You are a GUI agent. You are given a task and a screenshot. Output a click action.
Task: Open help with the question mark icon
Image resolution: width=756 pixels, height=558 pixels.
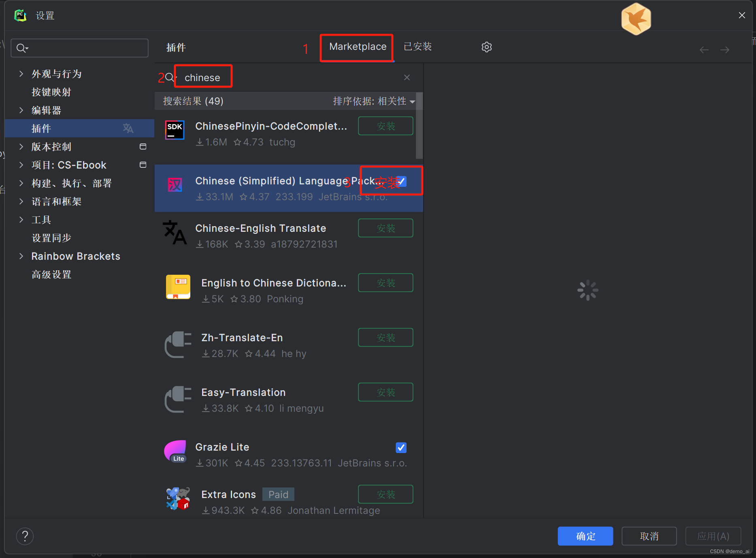(x=25, y=536)
